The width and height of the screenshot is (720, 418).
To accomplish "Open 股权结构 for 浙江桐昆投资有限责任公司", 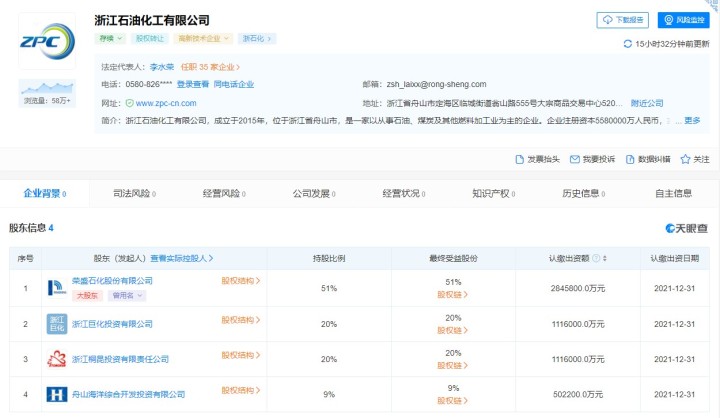I will coord(241,355).
